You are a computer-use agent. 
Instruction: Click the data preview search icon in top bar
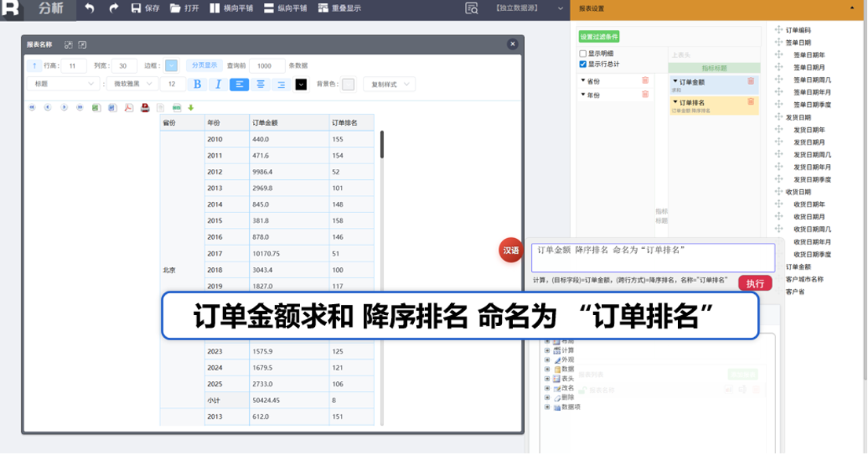(471, 9)
